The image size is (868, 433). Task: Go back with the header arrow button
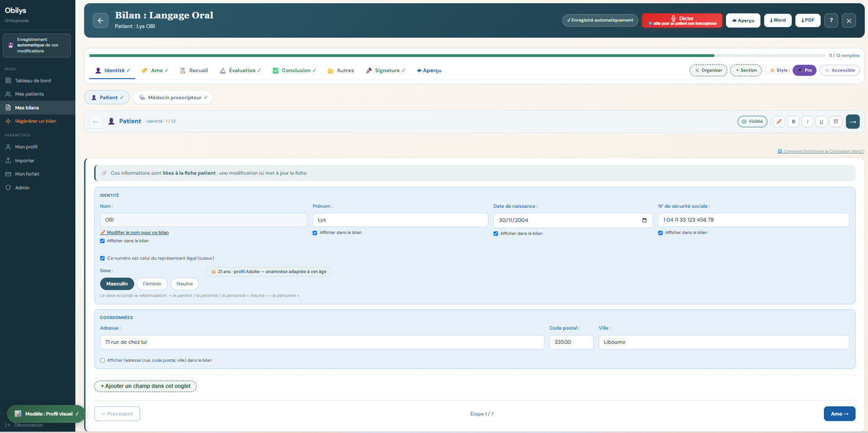(x=100, y=20)
